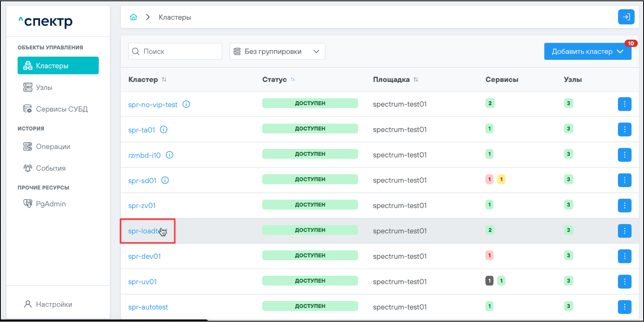The width and height of the screenshot is (644, 322).
Task: Open three-dot menu for spr-sd01 row
Action: tap(624, 180)
